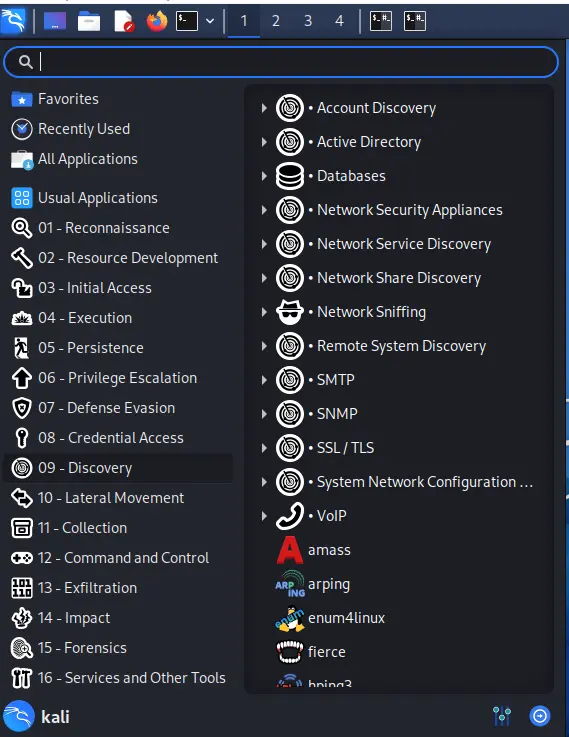Click the first root terminal panel icon

pyautogui.click(x=381, y=21)
